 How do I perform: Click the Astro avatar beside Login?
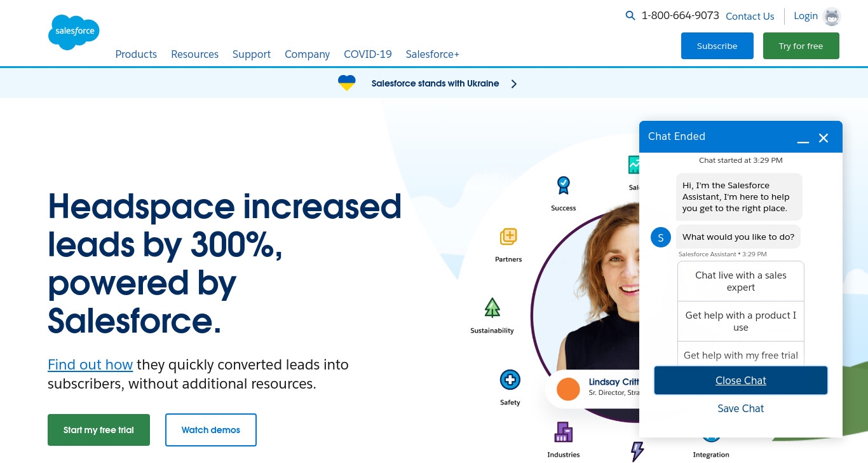point(832,17)
